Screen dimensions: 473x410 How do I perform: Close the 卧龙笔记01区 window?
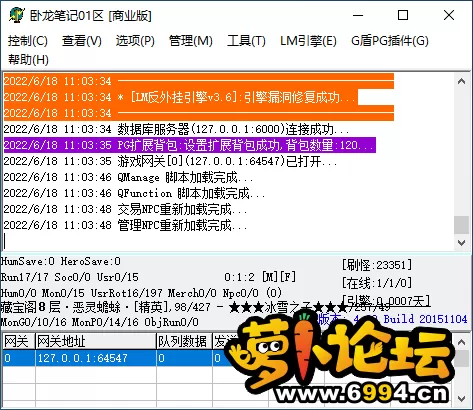coord(449,15)
